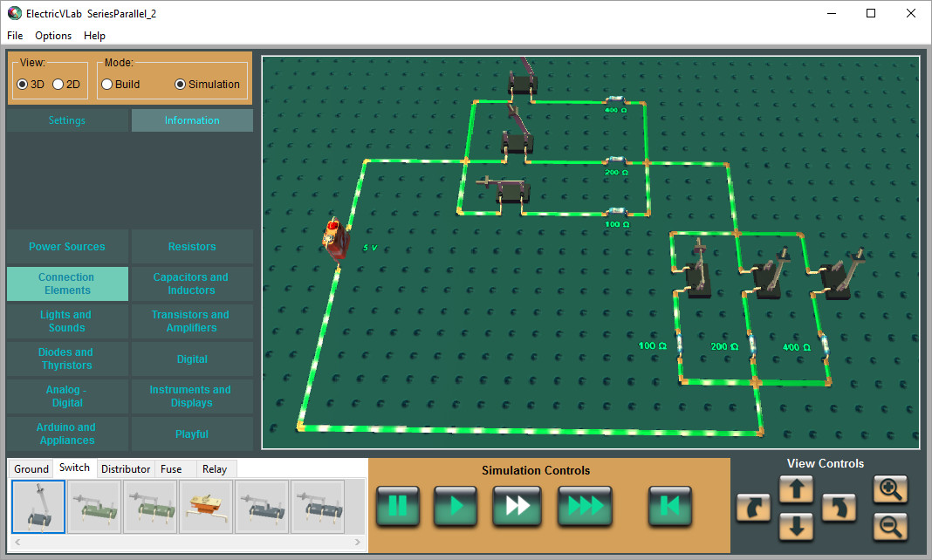Open the Power Sources category

[66, 246]
